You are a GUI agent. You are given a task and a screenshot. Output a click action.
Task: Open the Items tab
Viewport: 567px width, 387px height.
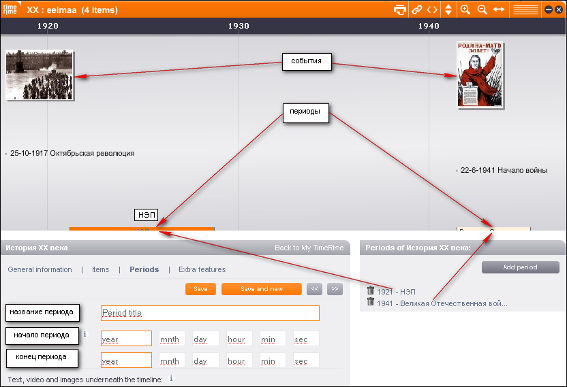coord(101,269)
